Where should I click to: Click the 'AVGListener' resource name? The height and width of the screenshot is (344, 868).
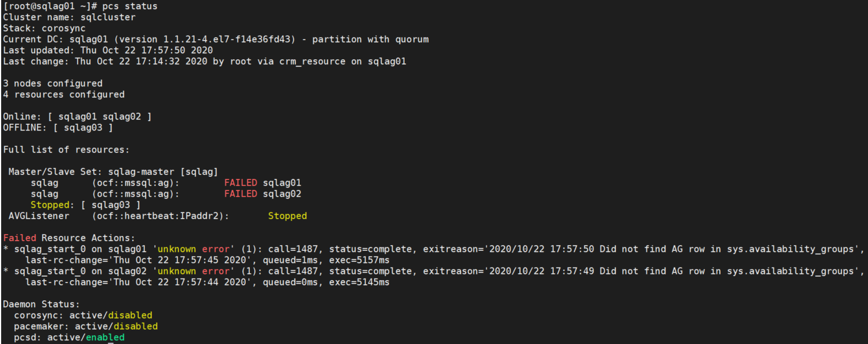(39, 216)
